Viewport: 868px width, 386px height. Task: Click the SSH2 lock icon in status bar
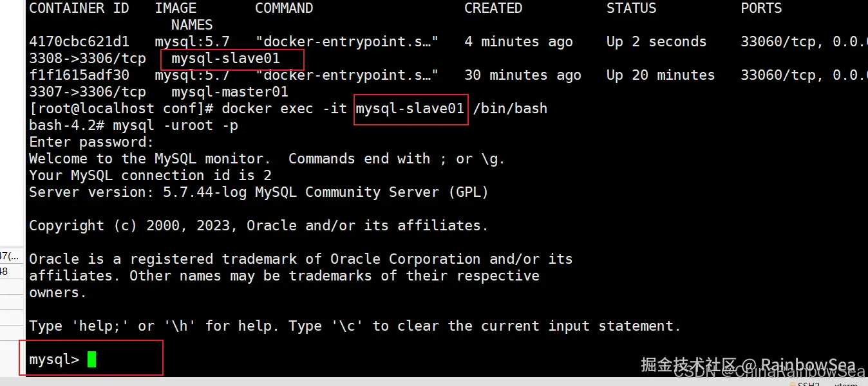click(792, 383)
